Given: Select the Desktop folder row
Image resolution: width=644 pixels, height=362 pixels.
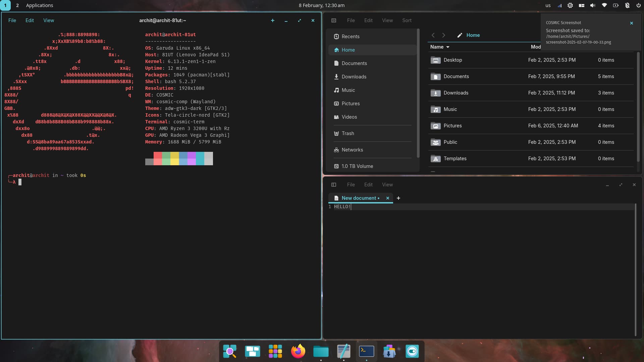Looking at the screenshot, I should click(531, 60).
